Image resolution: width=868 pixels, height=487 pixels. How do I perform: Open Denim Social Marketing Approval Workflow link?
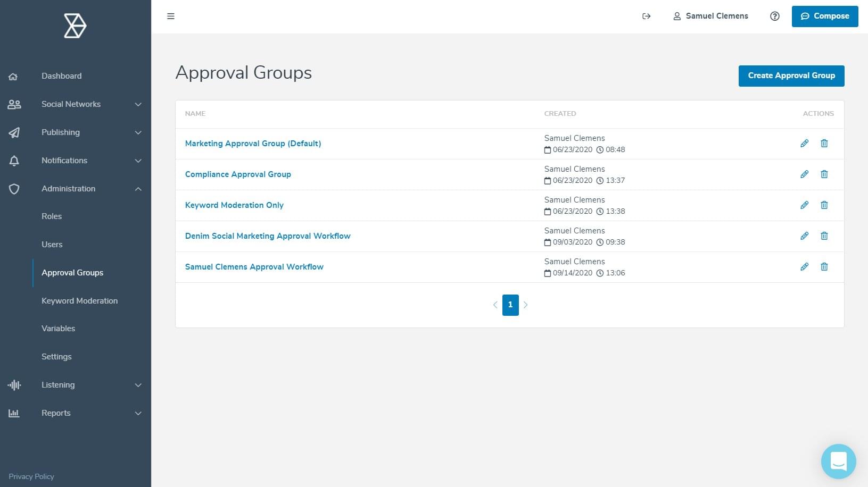(x=268, y=236)
